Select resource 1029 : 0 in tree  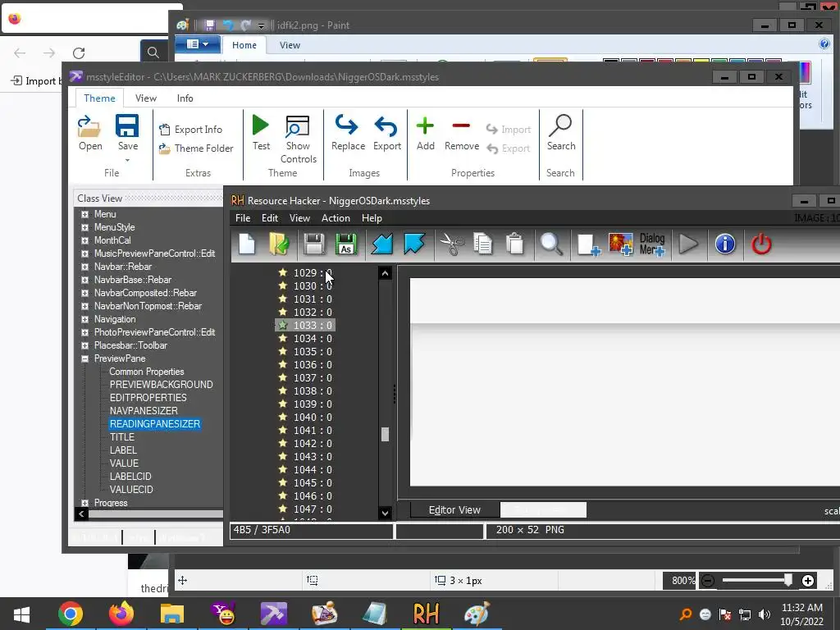click(313, 272)
